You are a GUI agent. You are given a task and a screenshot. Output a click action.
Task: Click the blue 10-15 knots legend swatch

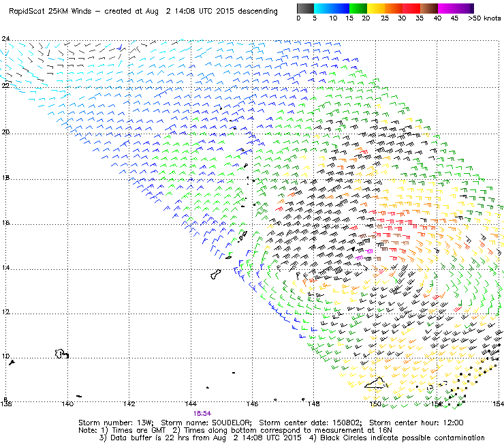click(341, 8)
